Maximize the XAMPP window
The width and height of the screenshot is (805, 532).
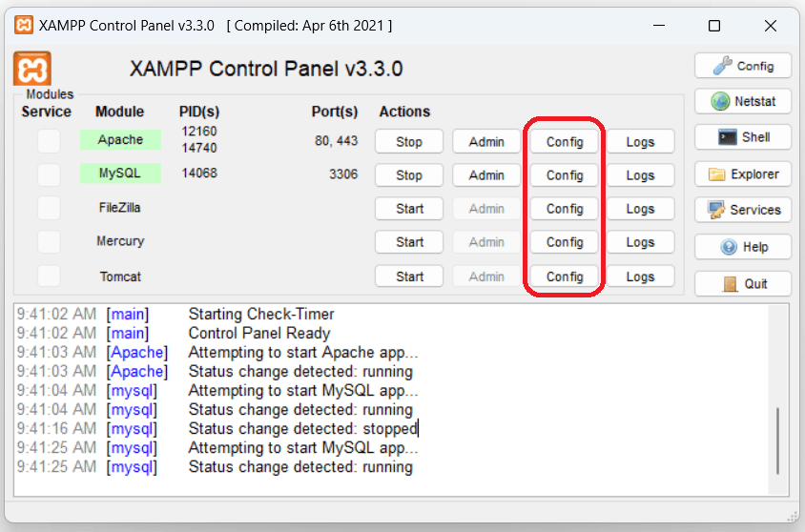(714, 25)
